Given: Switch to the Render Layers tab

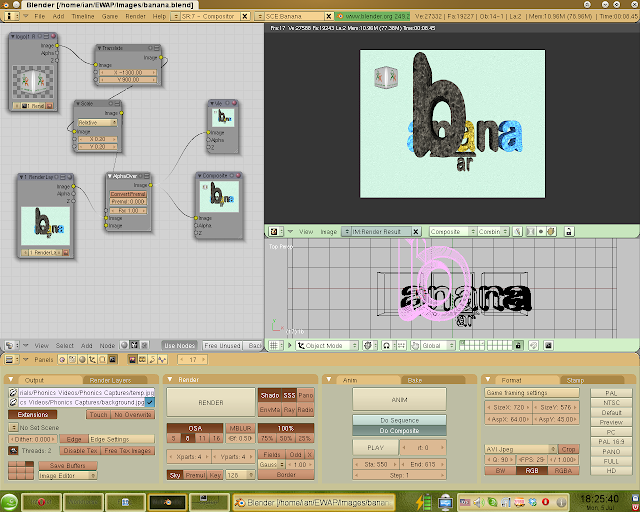Looking at the screenshot, I should pos(110,380).
